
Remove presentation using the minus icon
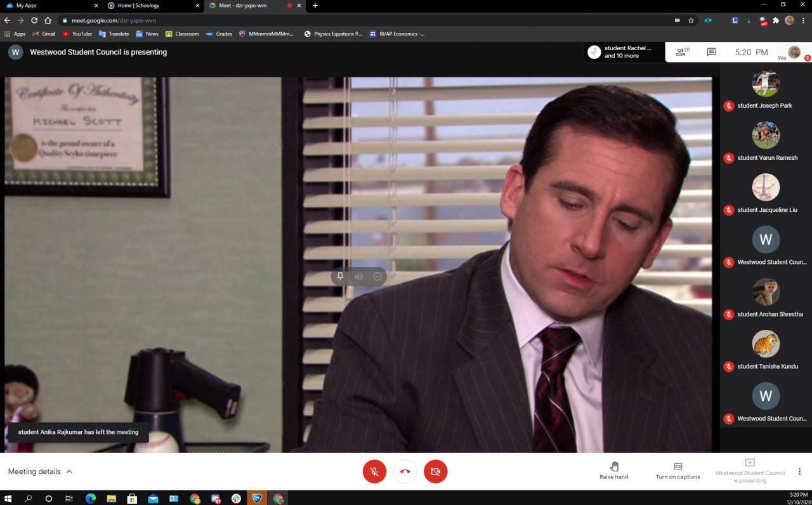[x=377, y=277]
